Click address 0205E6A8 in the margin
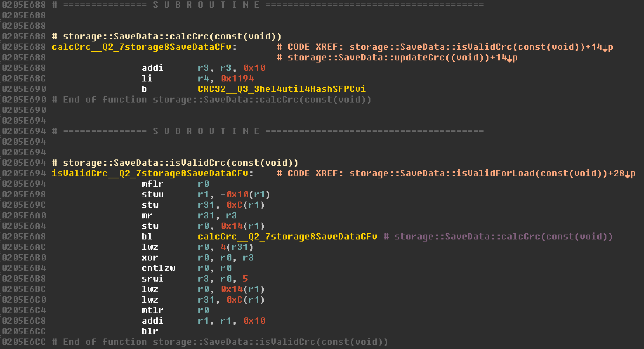The image size is (644, 349). tap(24, 237)
